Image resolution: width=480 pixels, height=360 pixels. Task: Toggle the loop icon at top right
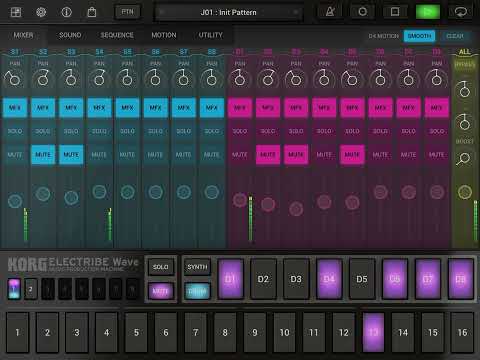coord(461,12)
